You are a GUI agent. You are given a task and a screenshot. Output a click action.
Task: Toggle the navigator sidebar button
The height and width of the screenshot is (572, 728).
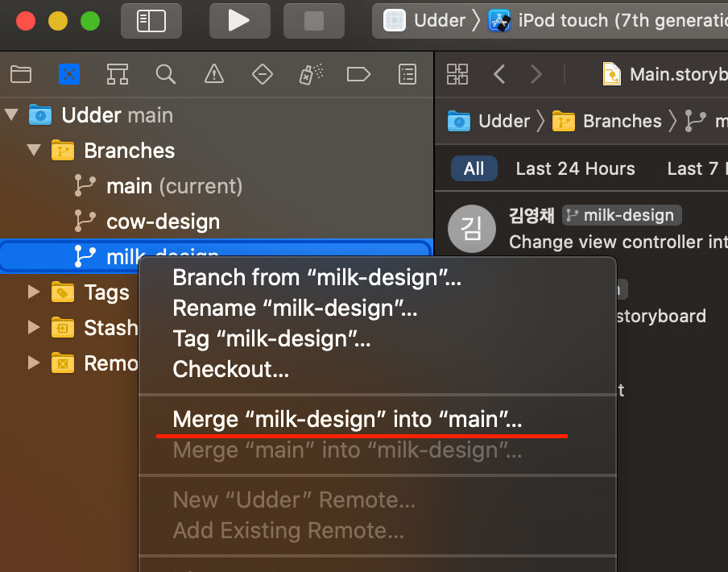tap(151, 21)
